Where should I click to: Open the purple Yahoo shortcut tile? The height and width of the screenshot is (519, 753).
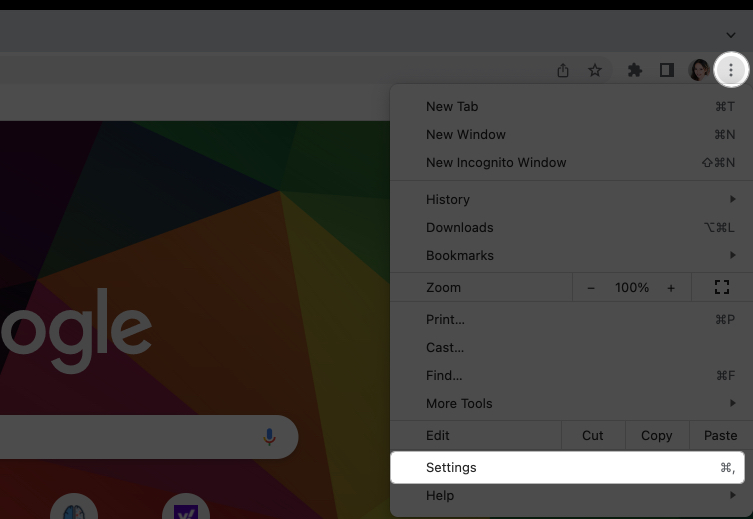(x=186, y=507)
